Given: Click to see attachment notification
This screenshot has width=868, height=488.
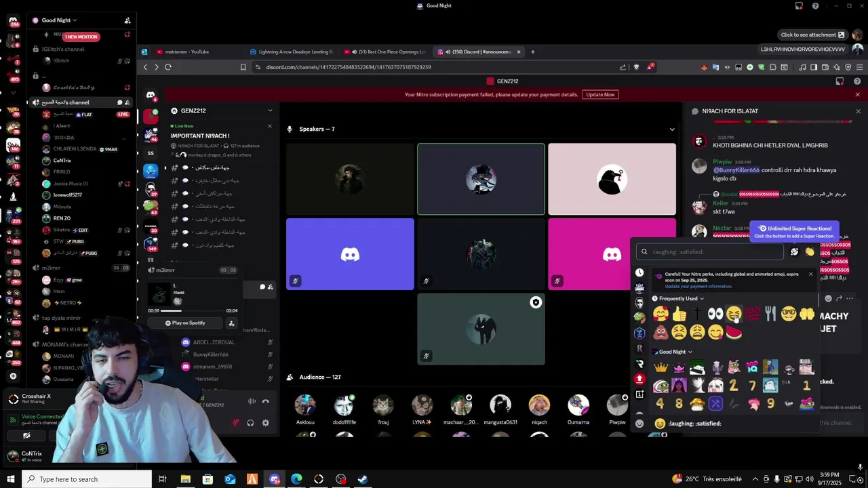Looking at the screenshot, I should click(x=812, y=35).
